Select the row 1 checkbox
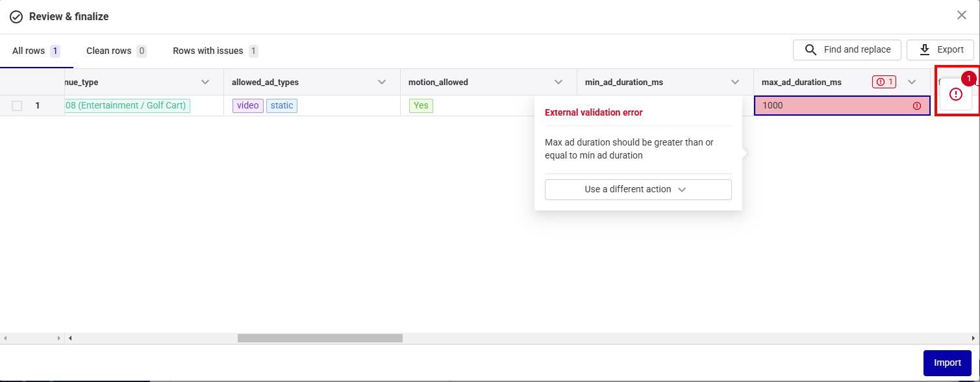The height and width of the screenshot is (382, 980). [x=17, y=106]
